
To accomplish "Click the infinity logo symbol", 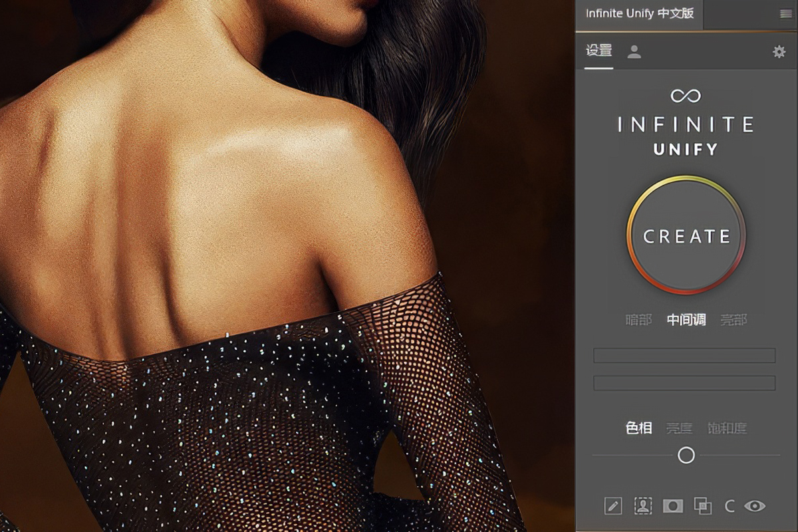I will pyautogui.click(x=686, y=96).
